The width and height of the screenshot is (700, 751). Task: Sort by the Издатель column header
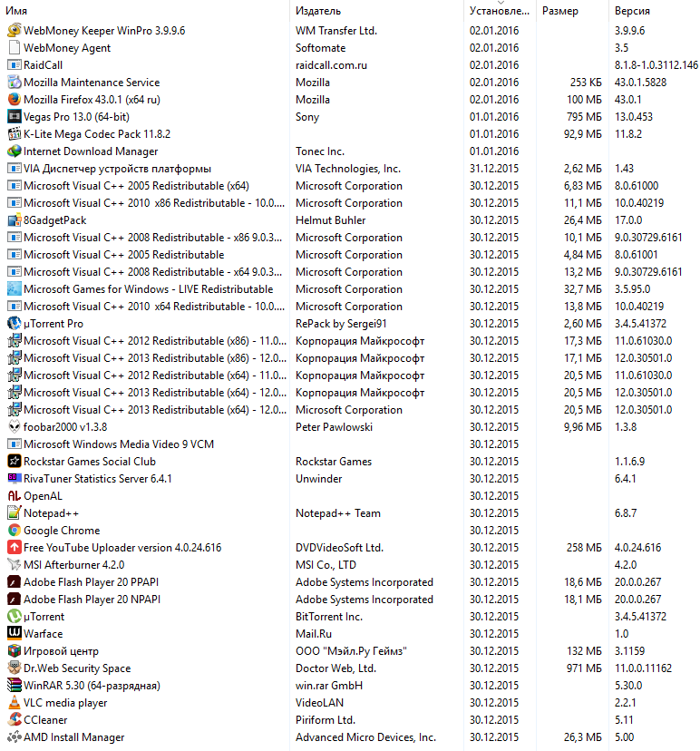tap(318, 11)
